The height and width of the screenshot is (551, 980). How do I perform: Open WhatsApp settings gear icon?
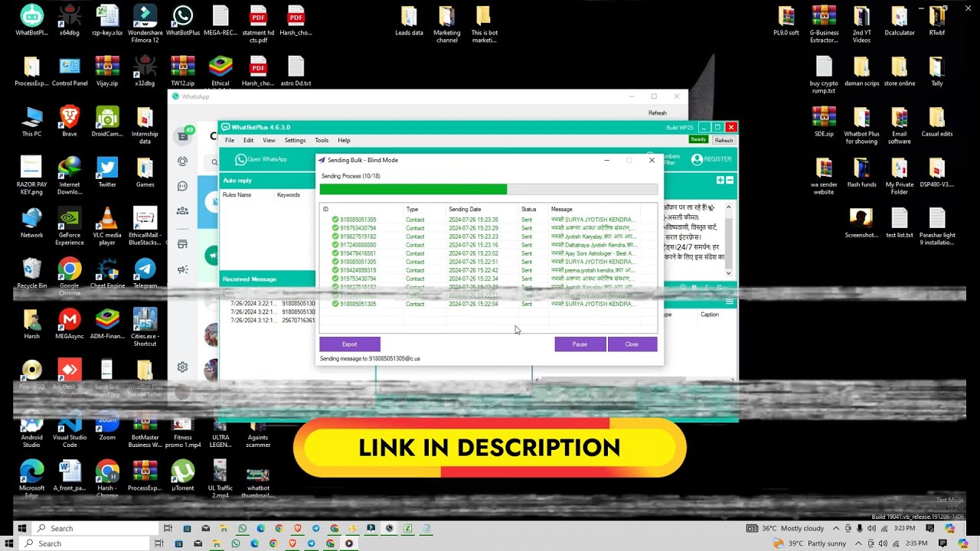tap(182, 367)
